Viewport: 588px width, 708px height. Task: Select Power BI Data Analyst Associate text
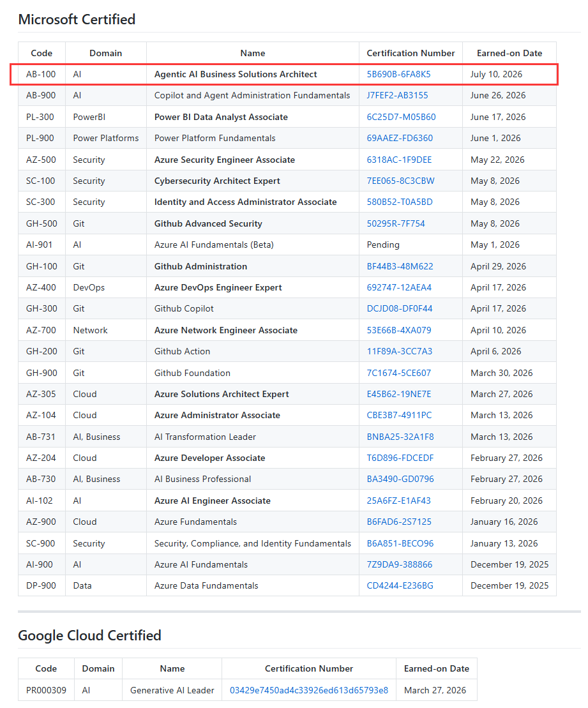coord(221,117)
